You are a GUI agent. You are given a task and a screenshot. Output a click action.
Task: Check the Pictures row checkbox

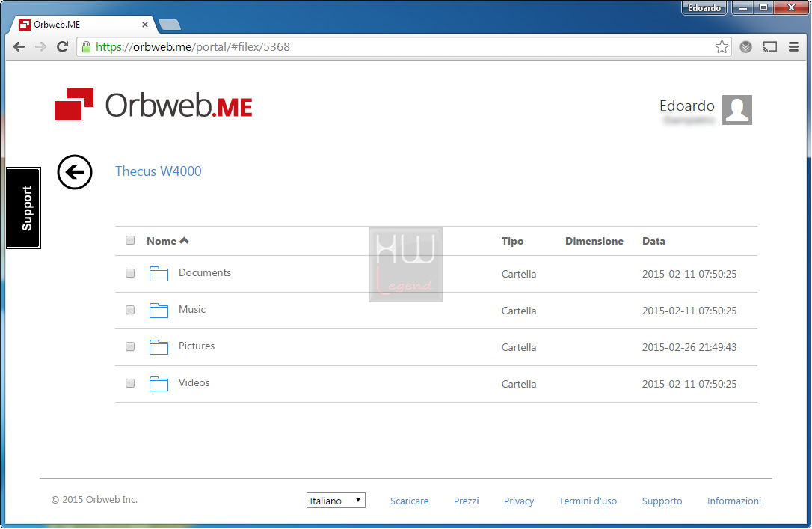[130, 346]
